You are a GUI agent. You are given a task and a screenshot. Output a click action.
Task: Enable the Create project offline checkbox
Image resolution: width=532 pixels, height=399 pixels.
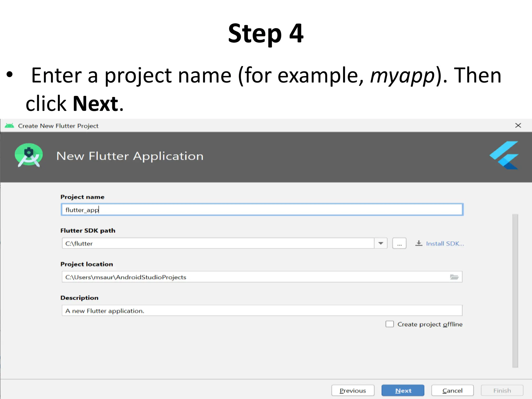click(389, 324)
